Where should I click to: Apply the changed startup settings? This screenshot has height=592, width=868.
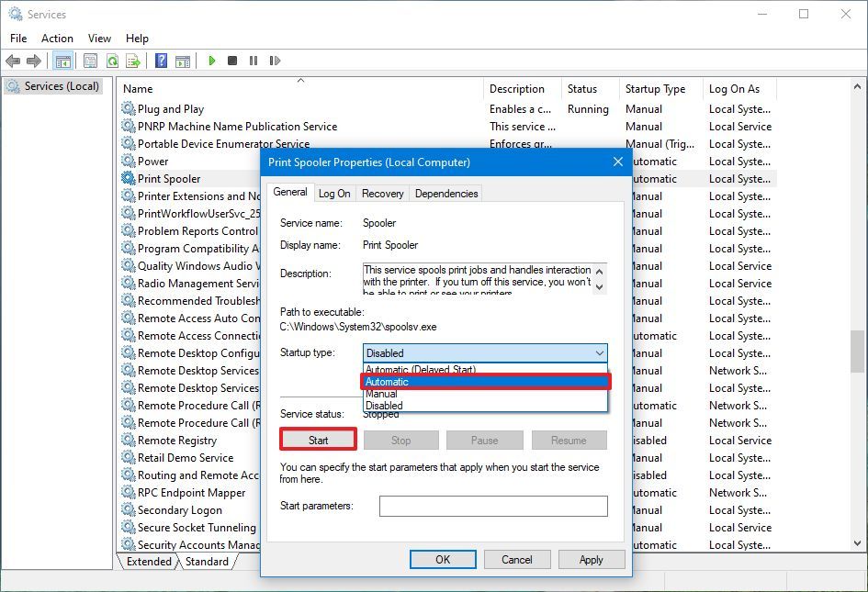pyautogui.click(x=591, y=559)
